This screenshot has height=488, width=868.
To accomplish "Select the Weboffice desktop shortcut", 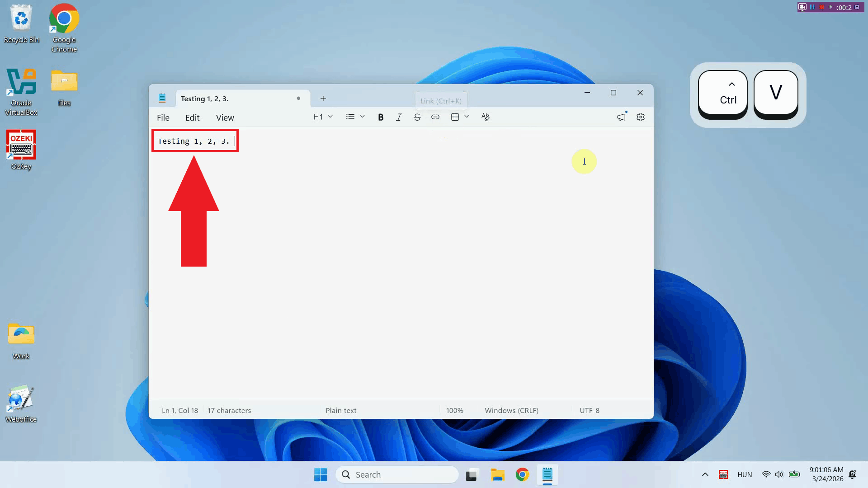I will click(21, 404).
